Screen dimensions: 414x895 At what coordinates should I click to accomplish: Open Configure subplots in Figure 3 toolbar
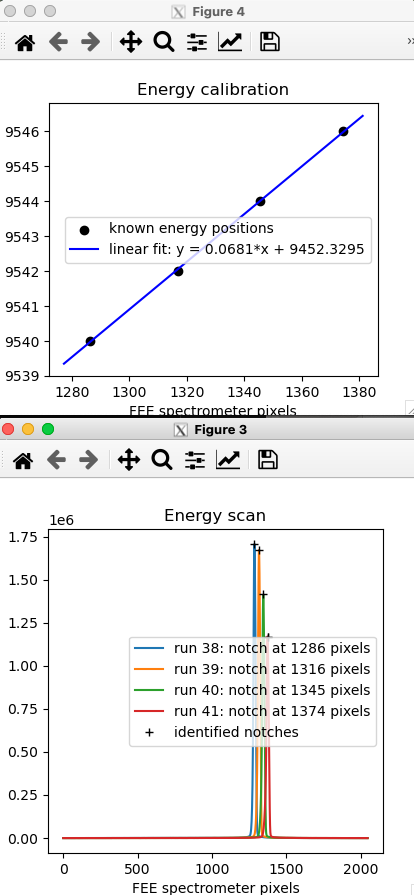[195, 460]
